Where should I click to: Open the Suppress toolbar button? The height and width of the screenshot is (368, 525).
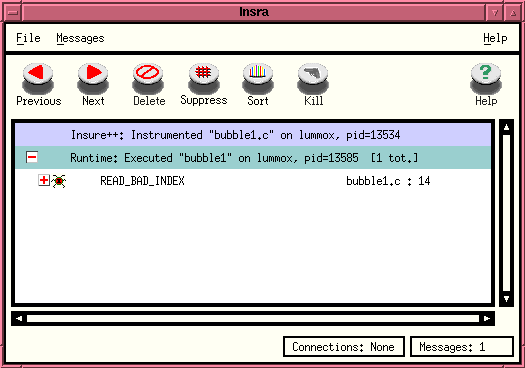click(204, 78)
